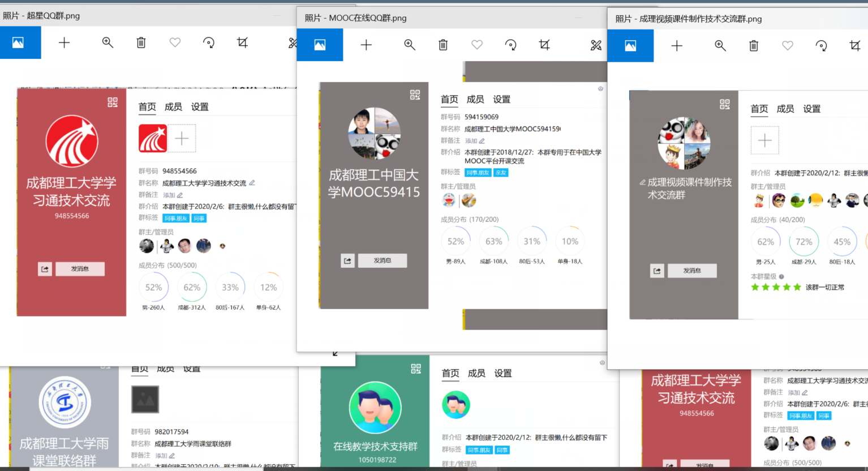Screen dimensions: 868x471
Task: Select 设置 tab in MOOC在线QQ群 picture
Action: pyautogui.click(x=502, y=100)
